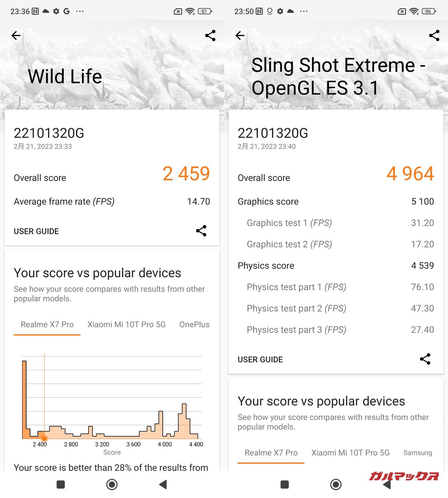This screenshot has height=498, width=448.
Task: Share Wild Life result from header
Action: click(210, 35)
